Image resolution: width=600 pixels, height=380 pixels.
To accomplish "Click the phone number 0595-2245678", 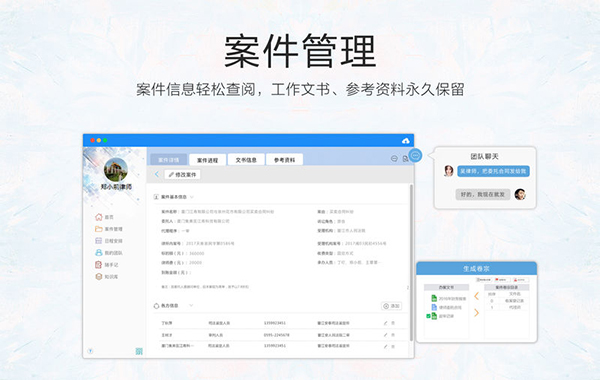I will pos(276,335).
